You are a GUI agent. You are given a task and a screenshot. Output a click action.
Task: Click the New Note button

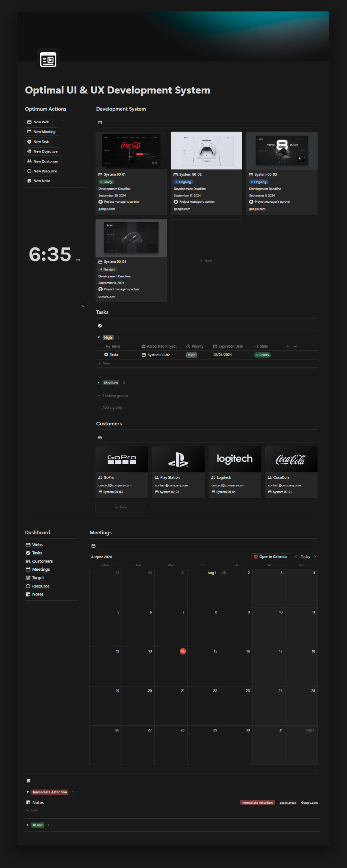pos(39,181)
